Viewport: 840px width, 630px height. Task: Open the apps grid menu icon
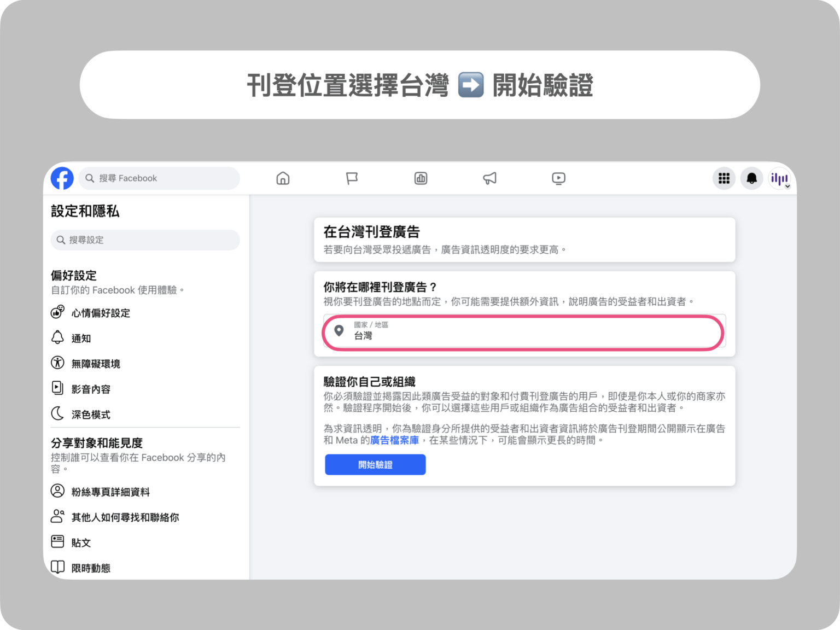724,178
